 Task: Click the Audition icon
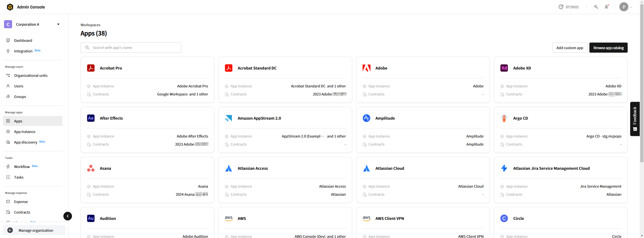[x=91, y=218]
